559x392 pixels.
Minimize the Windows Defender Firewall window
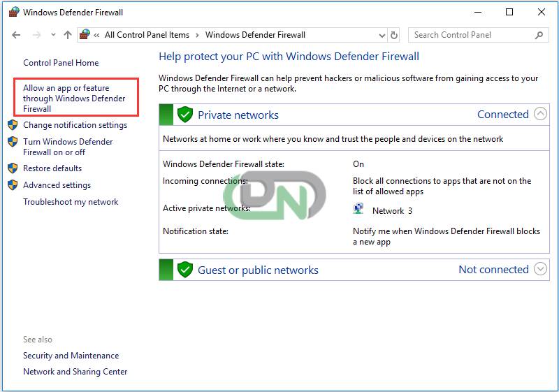click(x=478, y=12)
